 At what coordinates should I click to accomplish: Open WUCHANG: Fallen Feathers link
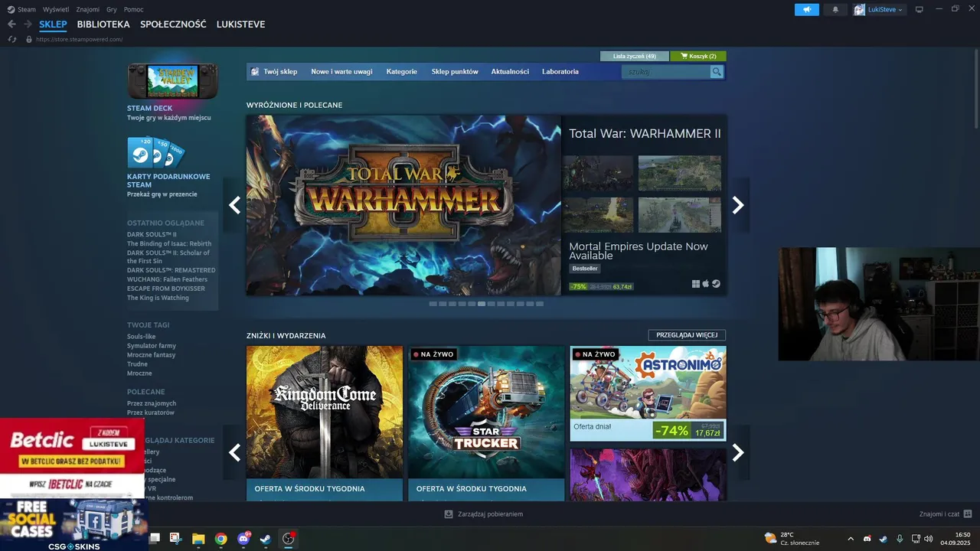click(167, 279)
